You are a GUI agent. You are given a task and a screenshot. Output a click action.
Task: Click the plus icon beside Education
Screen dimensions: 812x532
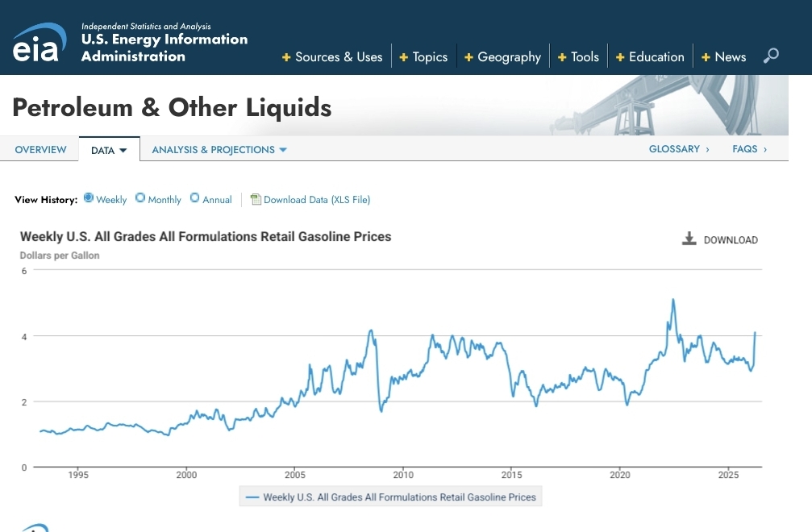(x=620, y=57)
